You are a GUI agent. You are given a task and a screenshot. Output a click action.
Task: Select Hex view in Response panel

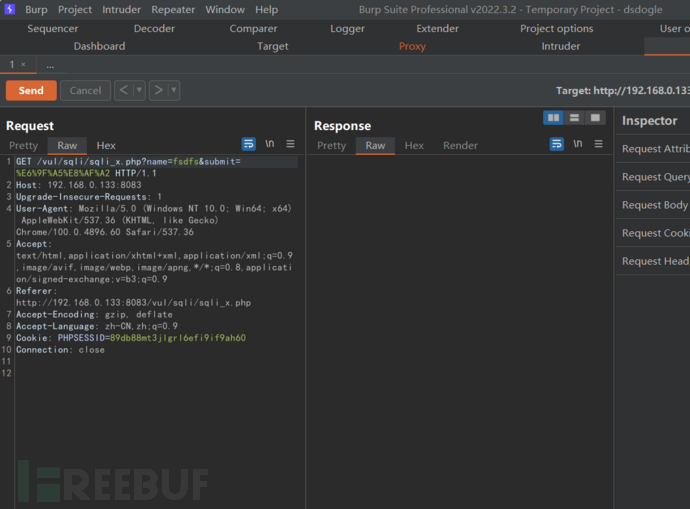click(x=414, y=146)
